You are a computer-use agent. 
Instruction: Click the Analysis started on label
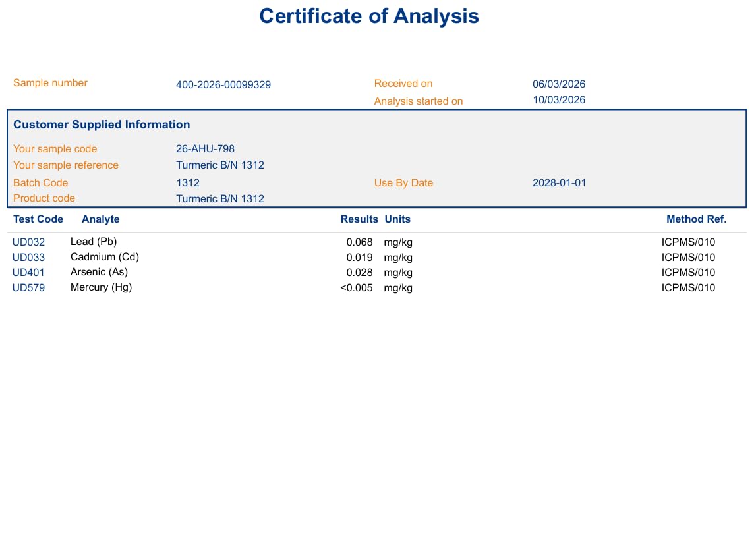click(x=418, y=101)
